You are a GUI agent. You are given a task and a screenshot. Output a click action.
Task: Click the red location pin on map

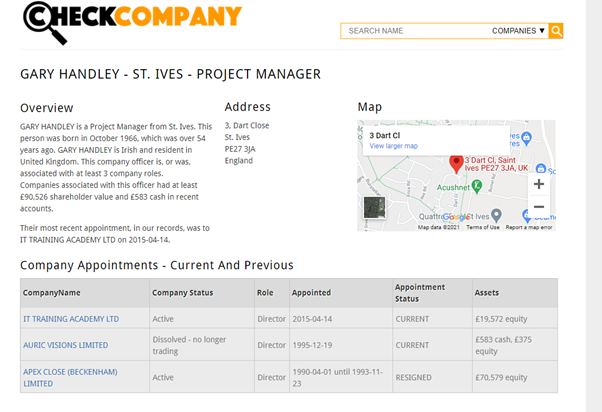pos(456,163)
